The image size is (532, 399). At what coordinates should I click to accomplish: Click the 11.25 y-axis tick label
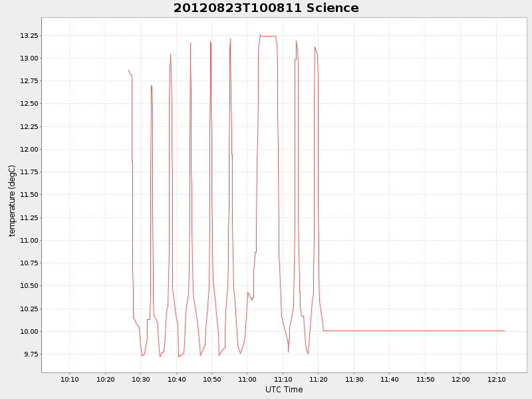(x=29, y=218)
